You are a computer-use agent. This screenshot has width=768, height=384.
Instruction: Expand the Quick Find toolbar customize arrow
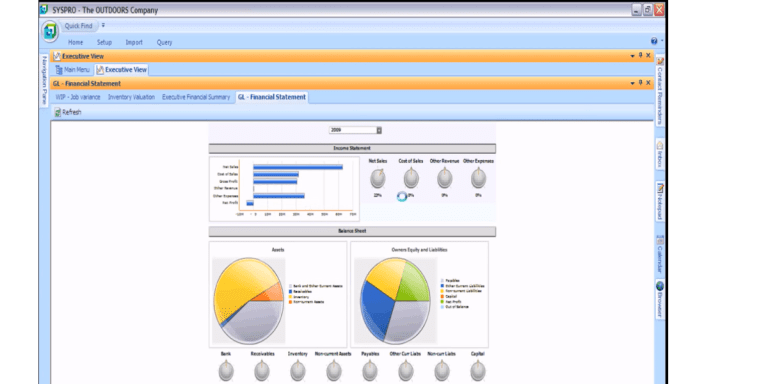click(103, 25)
